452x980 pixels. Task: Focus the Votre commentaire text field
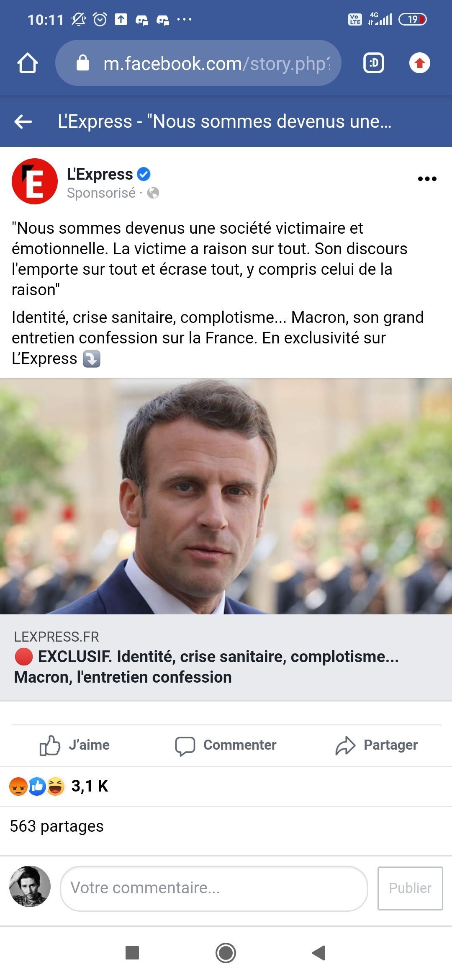[214, 888]
